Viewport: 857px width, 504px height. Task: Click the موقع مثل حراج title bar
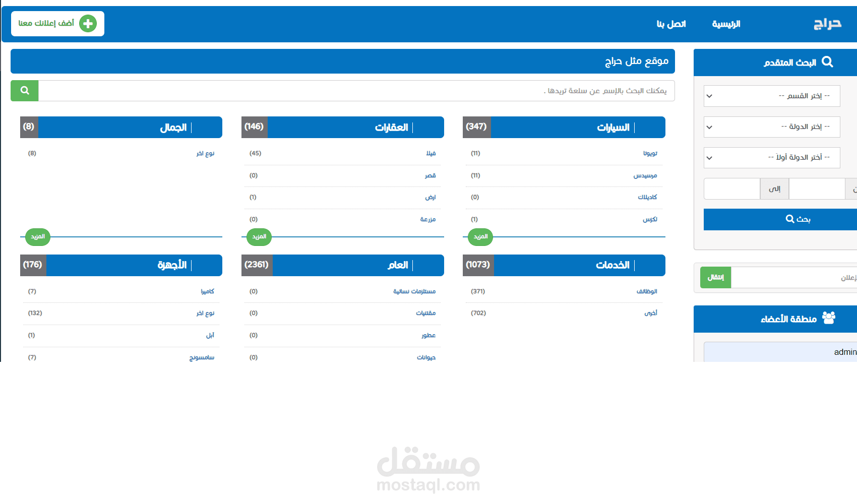[343, 61]
